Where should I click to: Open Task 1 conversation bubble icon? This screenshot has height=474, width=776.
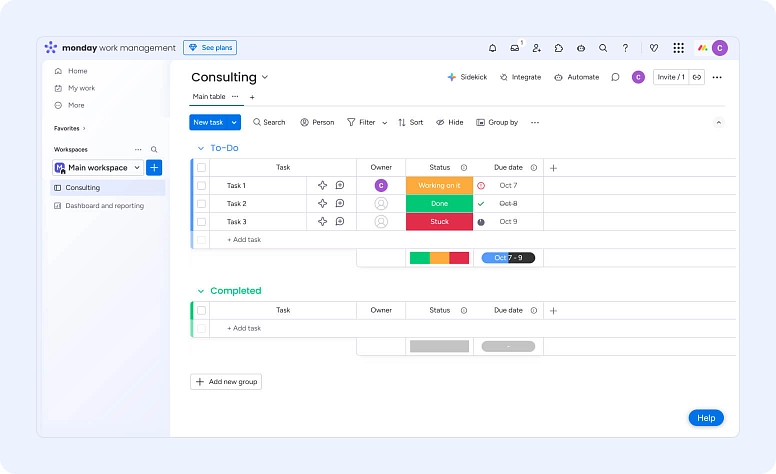340,186
